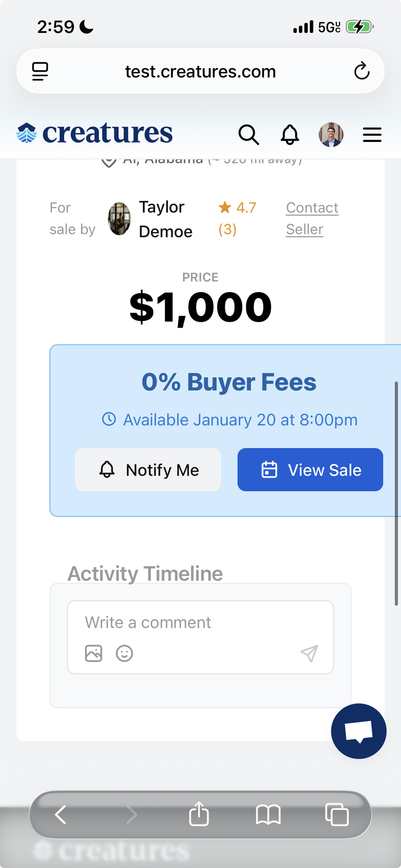Open Safari share sheet
This screenshot has height=868, width=401.
pyautogui.click(x=199, y=814)
